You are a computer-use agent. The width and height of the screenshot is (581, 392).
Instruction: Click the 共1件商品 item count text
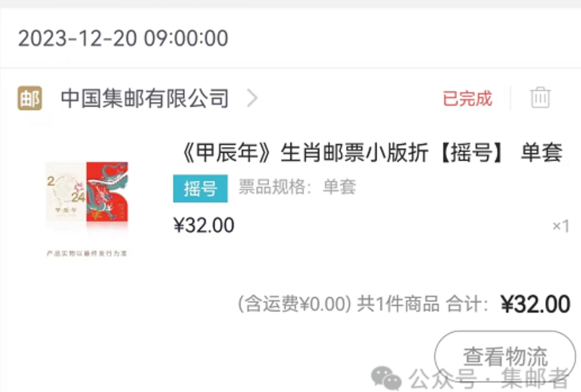point(398,304)
